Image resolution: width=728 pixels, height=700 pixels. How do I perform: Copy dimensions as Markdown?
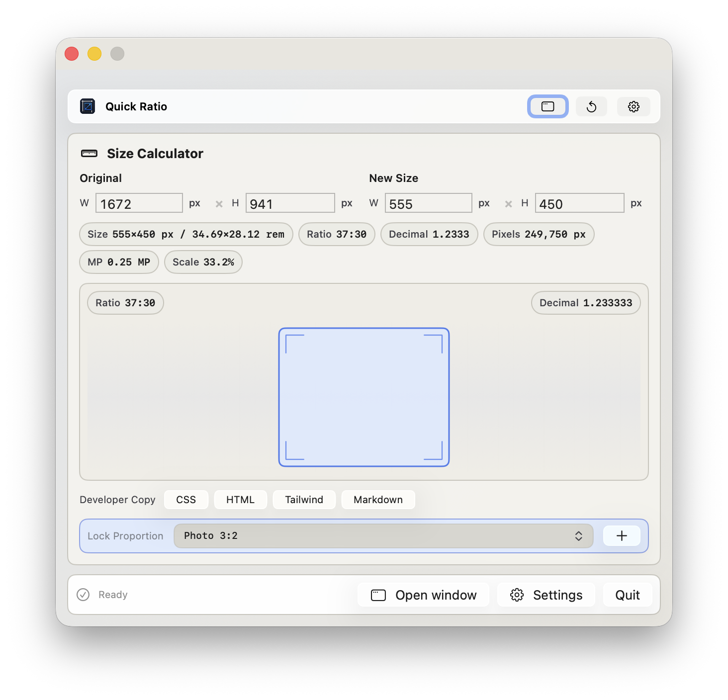tap(378, 500)
